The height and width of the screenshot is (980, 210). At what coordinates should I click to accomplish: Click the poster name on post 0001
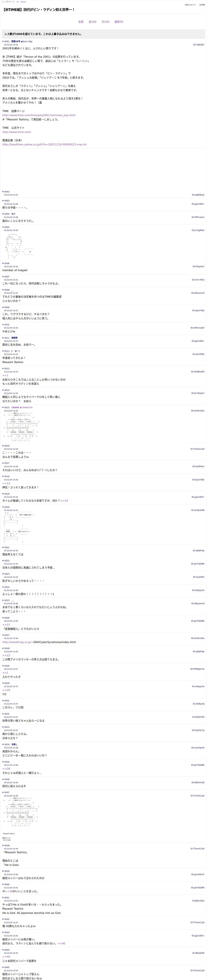click(16, 41)
